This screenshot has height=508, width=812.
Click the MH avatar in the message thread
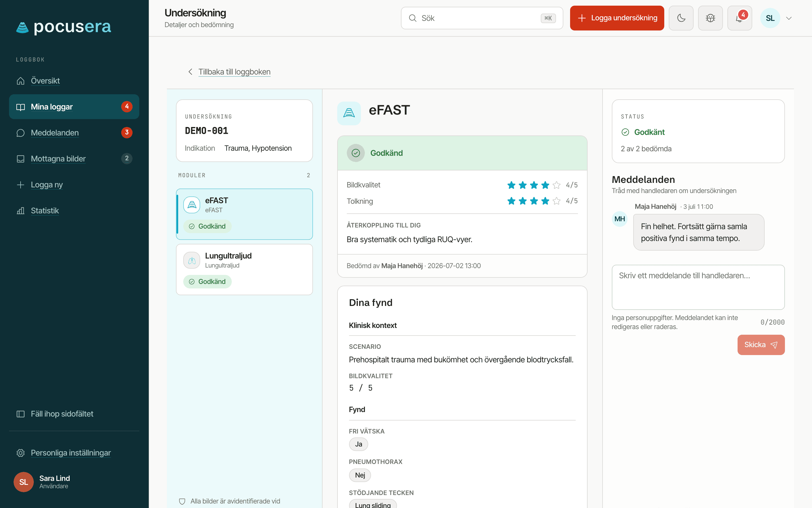[x=619, y=219]
